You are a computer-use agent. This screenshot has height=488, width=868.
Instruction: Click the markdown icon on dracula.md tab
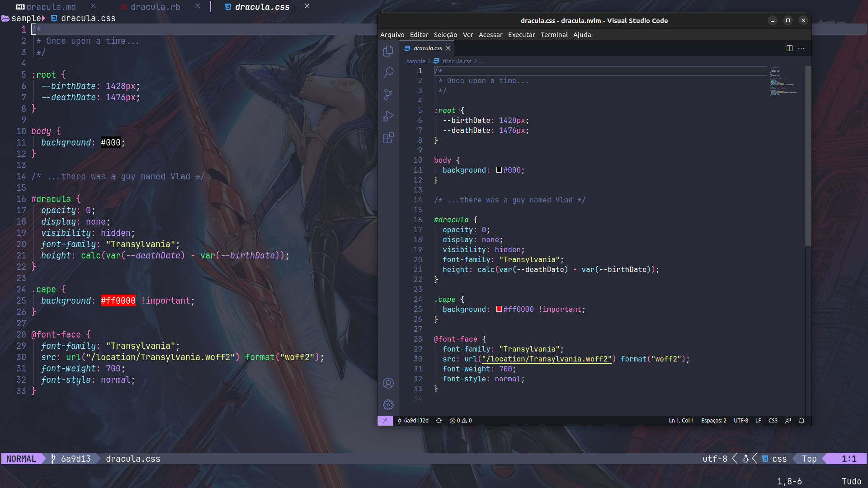[20, 7]
